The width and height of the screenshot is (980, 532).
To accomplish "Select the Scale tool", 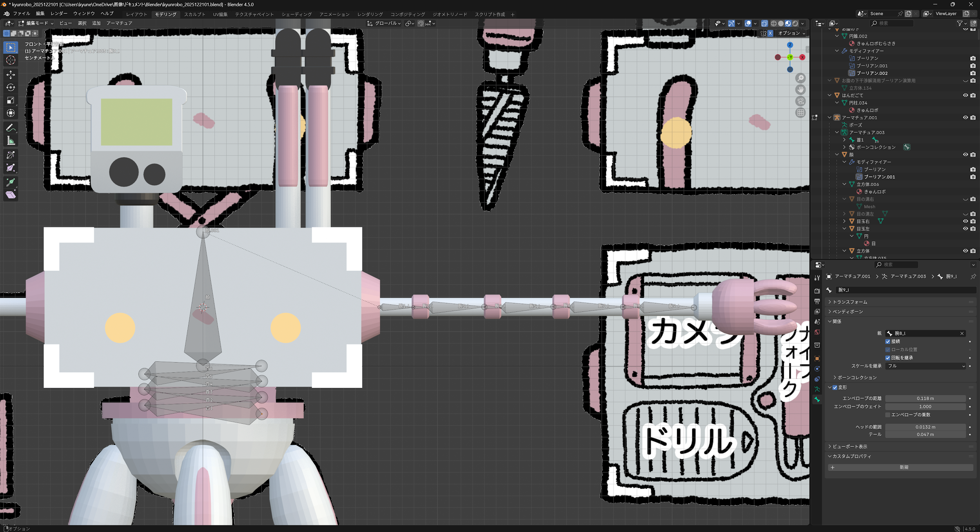I will tap(11, 100).
